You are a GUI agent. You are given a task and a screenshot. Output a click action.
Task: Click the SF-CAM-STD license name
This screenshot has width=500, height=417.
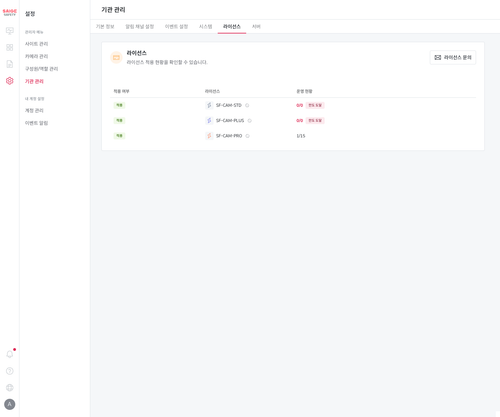[x=229, y=105]
